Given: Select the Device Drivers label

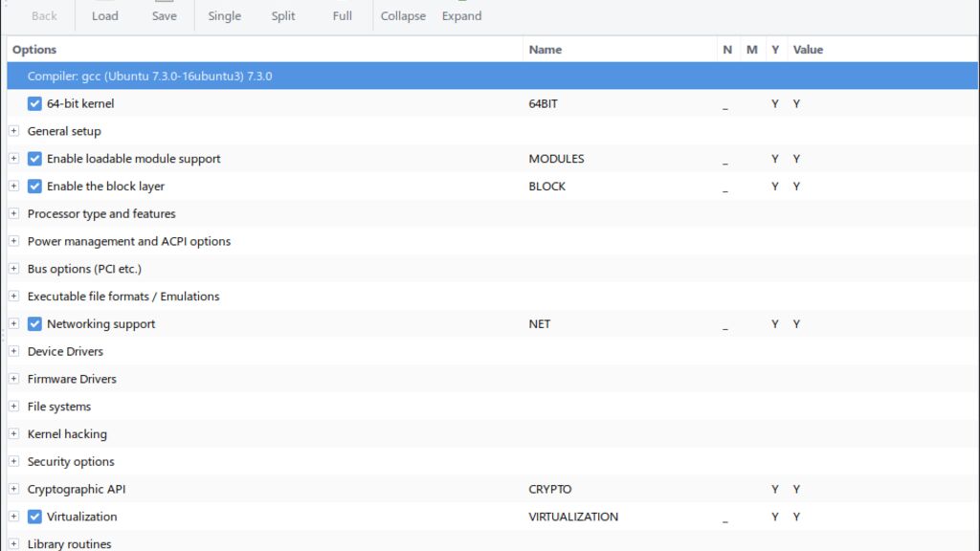Looking at the screenshot, I should point(65,351).
